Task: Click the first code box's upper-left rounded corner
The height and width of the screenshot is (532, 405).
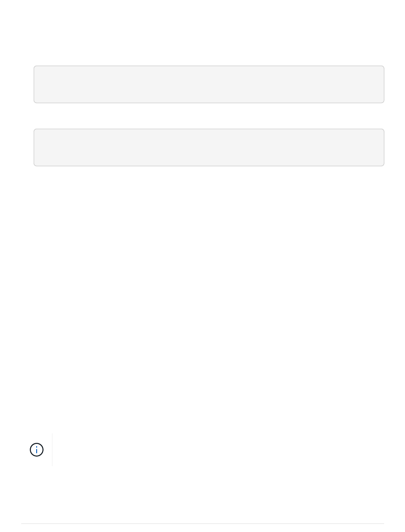Action: tap(35, 67)
